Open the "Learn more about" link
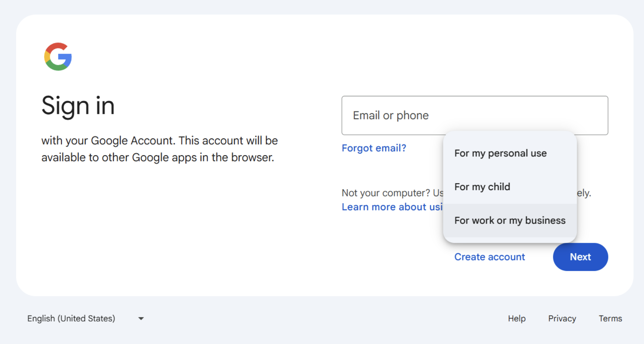The width and height of the screenshot is (644, 344). point(392,207)
